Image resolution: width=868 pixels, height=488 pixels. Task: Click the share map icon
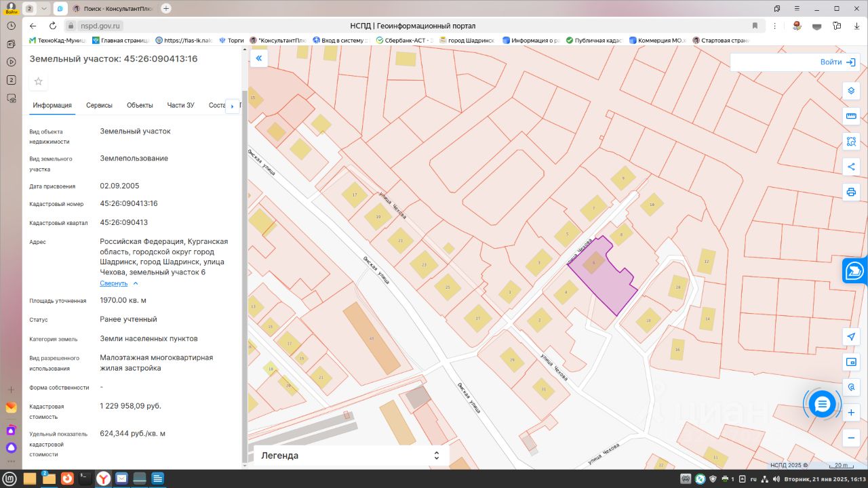click(851, 167)
